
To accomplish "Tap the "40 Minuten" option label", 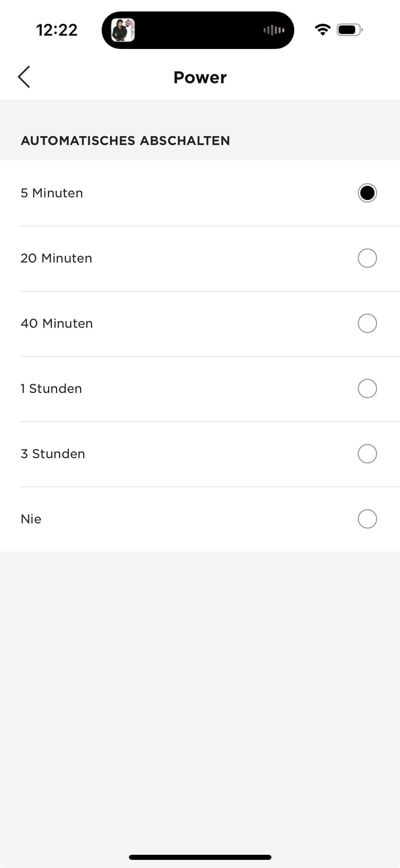I will tap(57, 323).
